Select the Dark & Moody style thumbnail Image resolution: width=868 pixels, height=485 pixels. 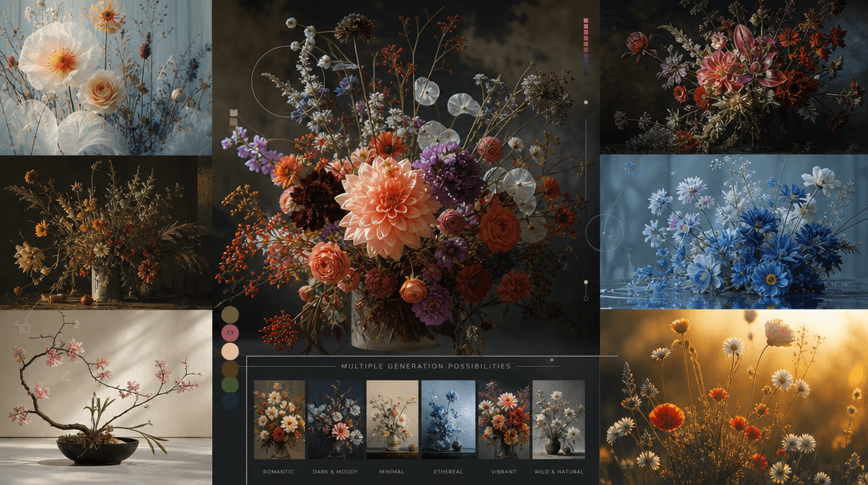[x=335, y=420]
